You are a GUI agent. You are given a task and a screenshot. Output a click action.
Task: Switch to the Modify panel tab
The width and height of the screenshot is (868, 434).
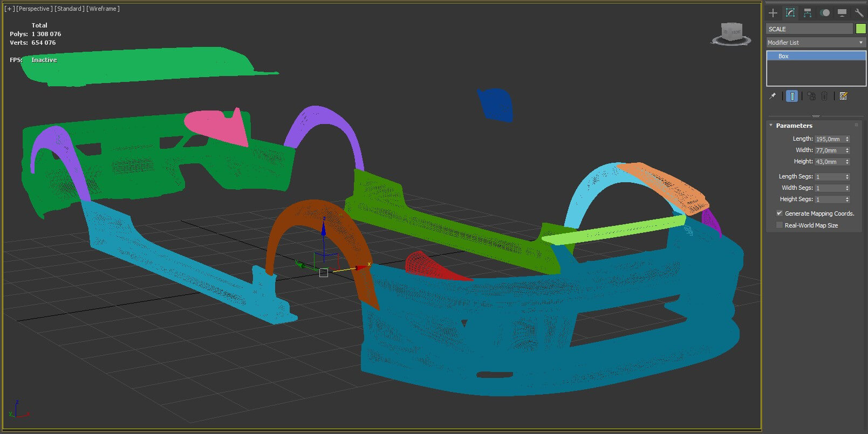point(790,13)
